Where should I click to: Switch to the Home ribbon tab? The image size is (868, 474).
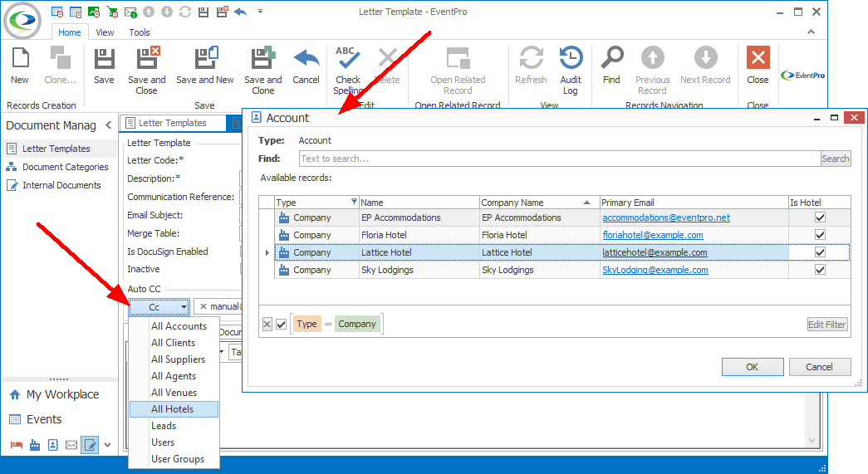70,32
